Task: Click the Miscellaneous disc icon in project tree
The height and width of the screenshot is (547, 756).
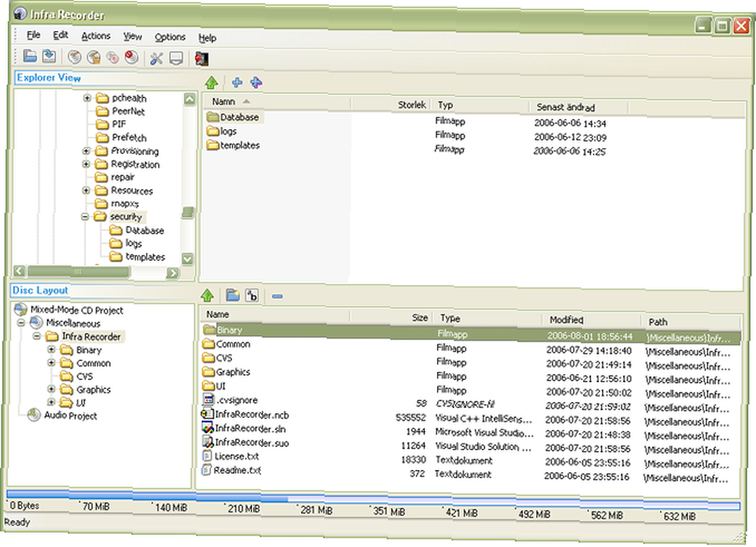Action: coord(36,323)
